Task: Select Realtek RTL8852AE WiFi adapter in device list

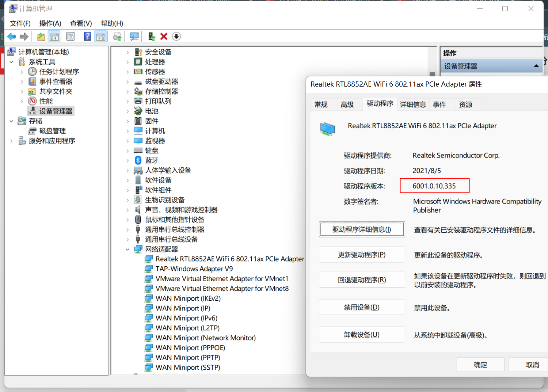Action: click(230, 259)
